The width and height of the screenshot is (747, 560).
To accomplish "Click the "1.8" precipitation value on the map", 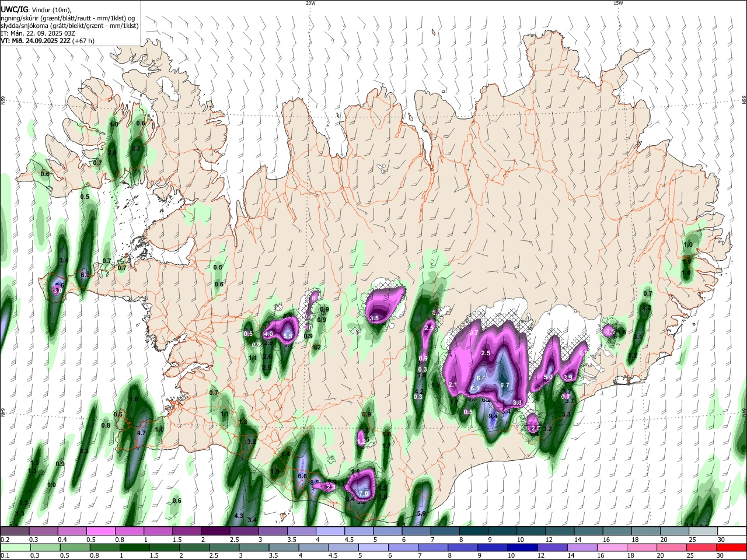I will pyautogui.click(x=134, y=399).
